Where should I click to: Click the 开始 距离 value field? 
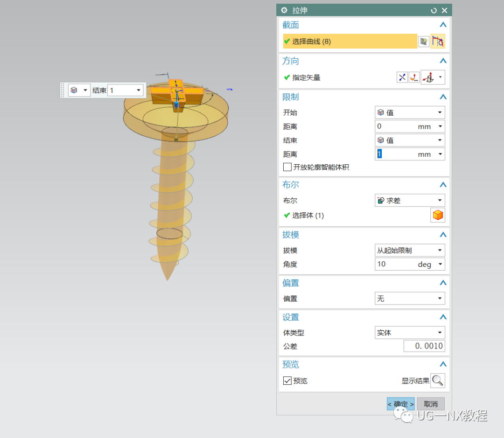click(x=395, y=126)
